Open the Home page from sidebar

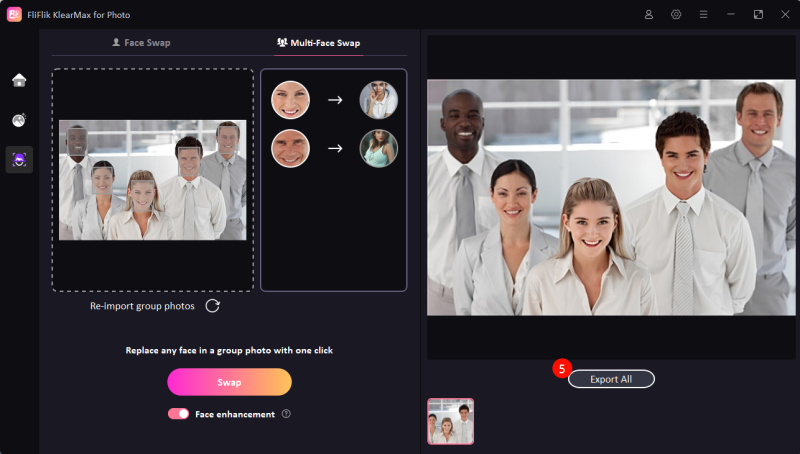pos(19,80)
